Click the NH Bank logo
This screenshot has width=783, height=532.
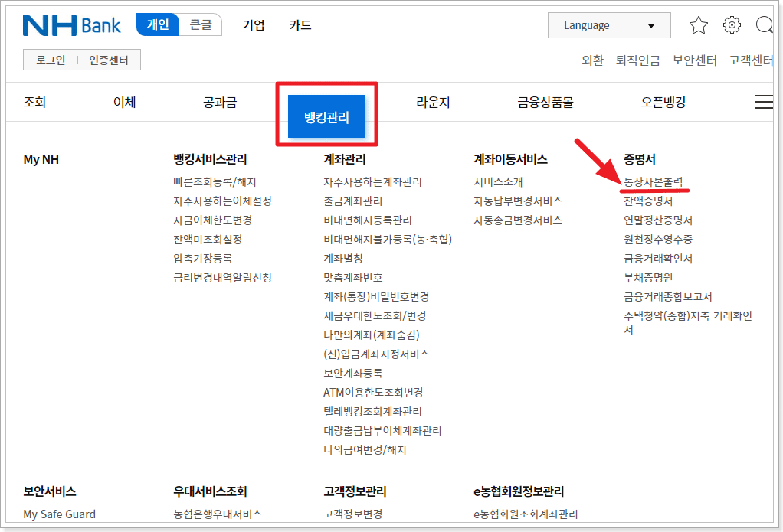pyautogui.click(x=71, y=24)
